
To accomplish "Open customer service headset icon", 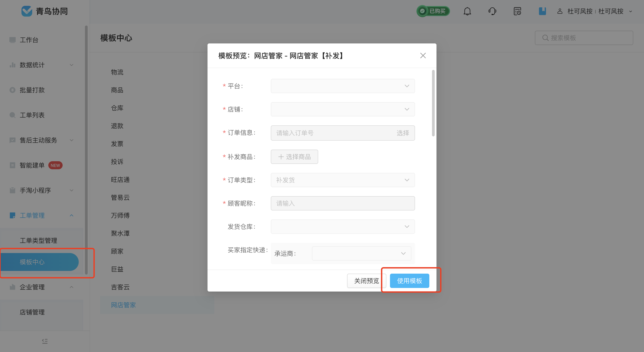I will [x=492, y=11].
